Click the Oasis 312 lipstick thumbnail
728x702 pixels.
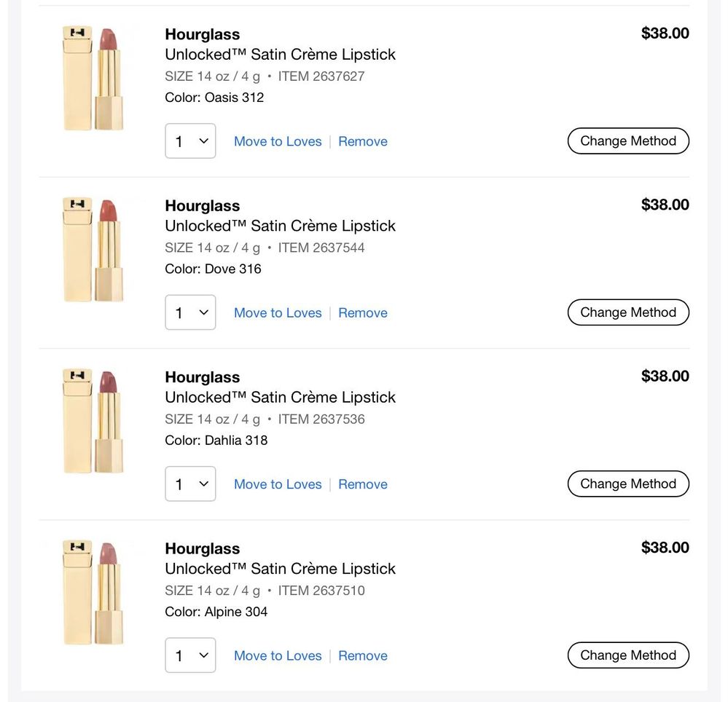pos(93,79)
